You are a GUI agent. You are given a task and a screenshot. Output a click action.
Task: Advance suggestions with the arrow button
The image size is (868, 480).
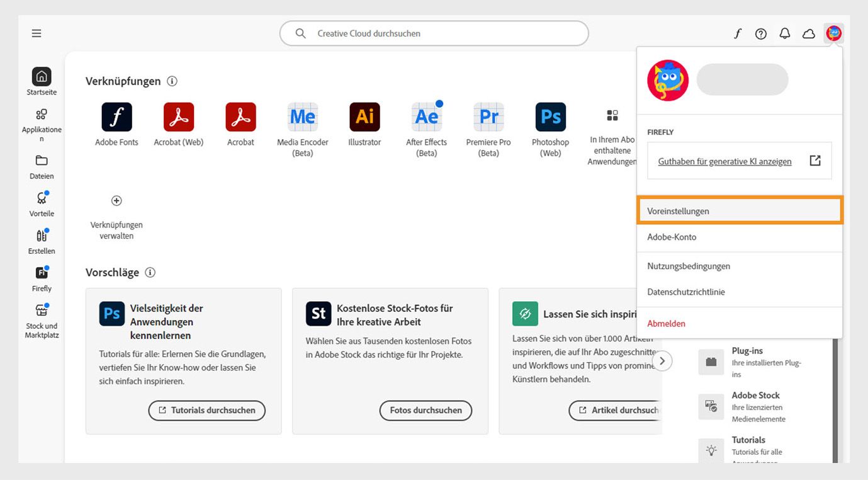pyautogui.click(x=662, y=361)
